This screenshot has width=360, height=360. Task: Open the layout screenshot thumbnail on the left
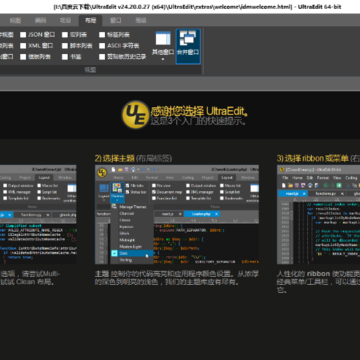click(38, 214)
